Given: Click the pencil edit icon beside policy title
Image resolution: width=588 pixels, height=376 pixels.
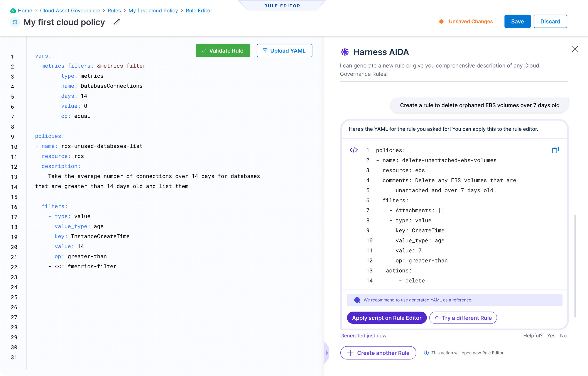Looking at the screenshot, I should [117, 22].
